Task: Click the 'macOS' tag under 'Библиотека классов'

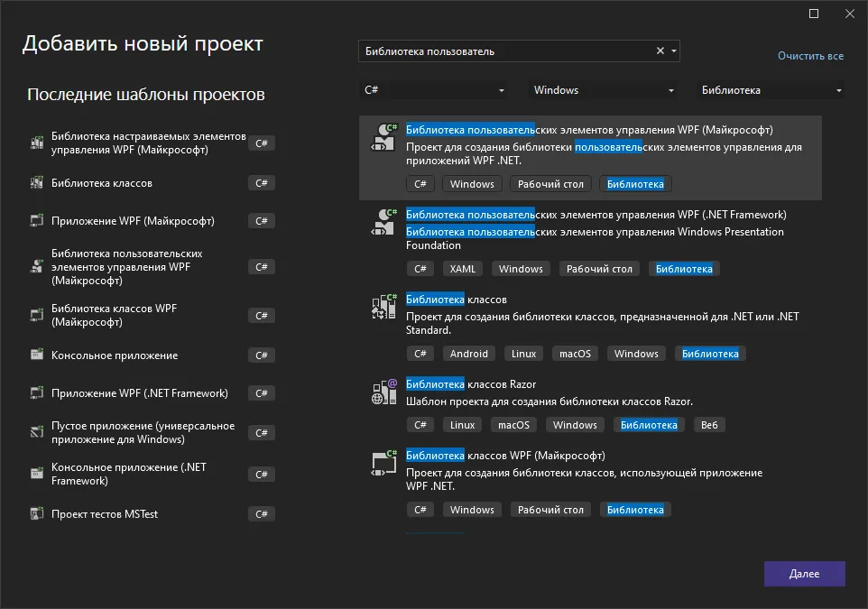Action: pos(575,354)
